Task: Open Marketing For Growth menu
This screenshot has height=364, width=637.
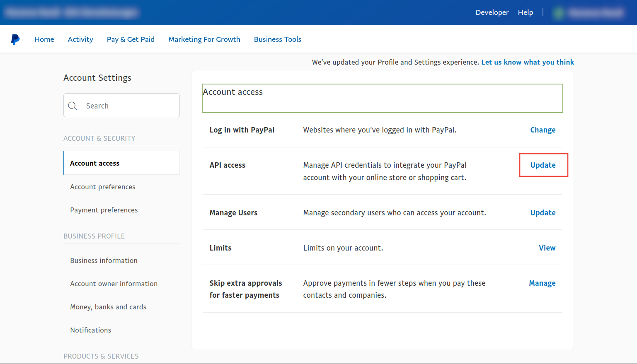Action: click(x=204, y=39)
